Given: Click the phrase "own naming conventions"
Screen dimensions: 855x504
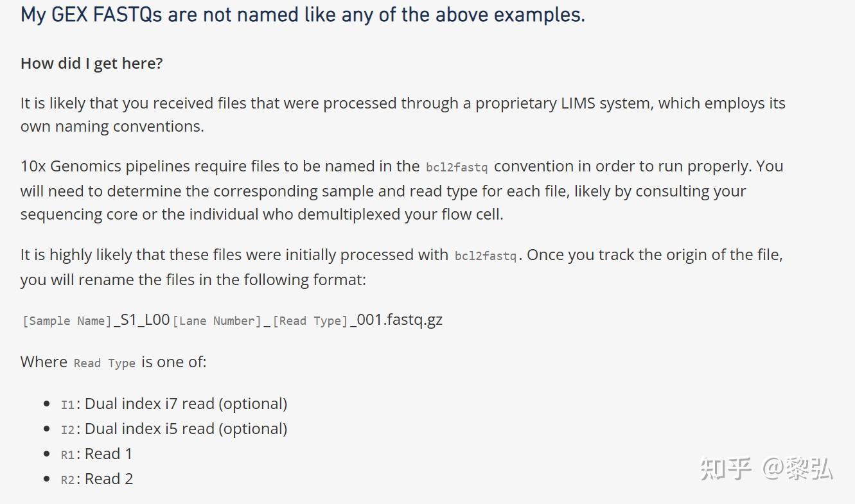Looking at the screenshot, I should [x=112, y=126].
